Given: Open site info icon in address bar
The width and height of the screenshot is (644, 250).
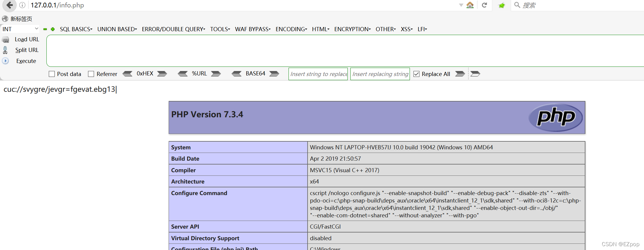Looking at the screenshot, I should point(22,5).
